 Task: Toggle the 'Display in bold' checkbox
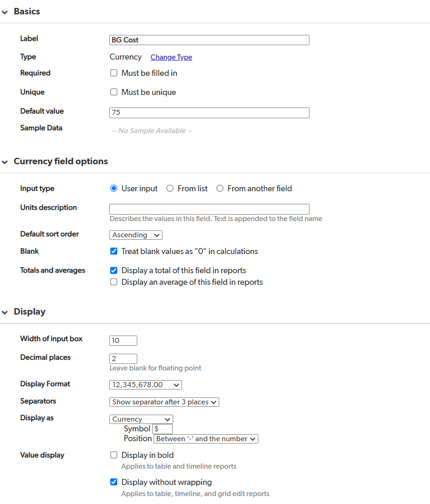[114, 455]
